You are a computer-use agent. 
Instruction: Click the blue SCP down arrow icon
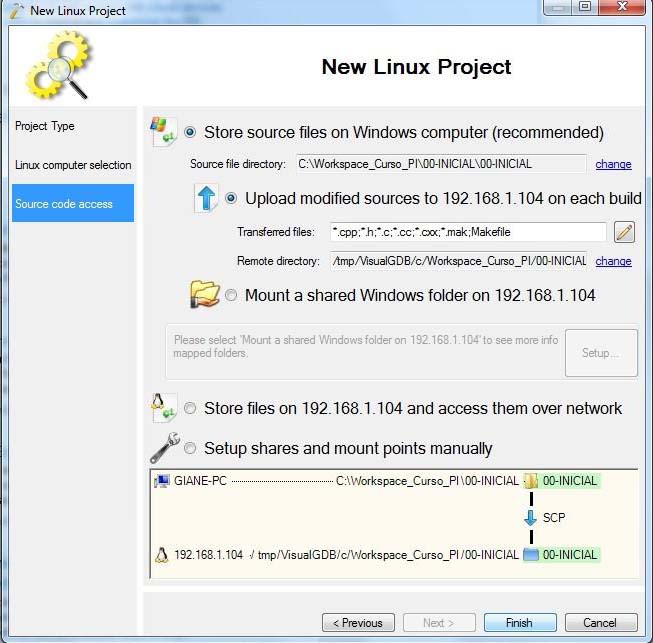pyautogui.click(x=530, y=518)
